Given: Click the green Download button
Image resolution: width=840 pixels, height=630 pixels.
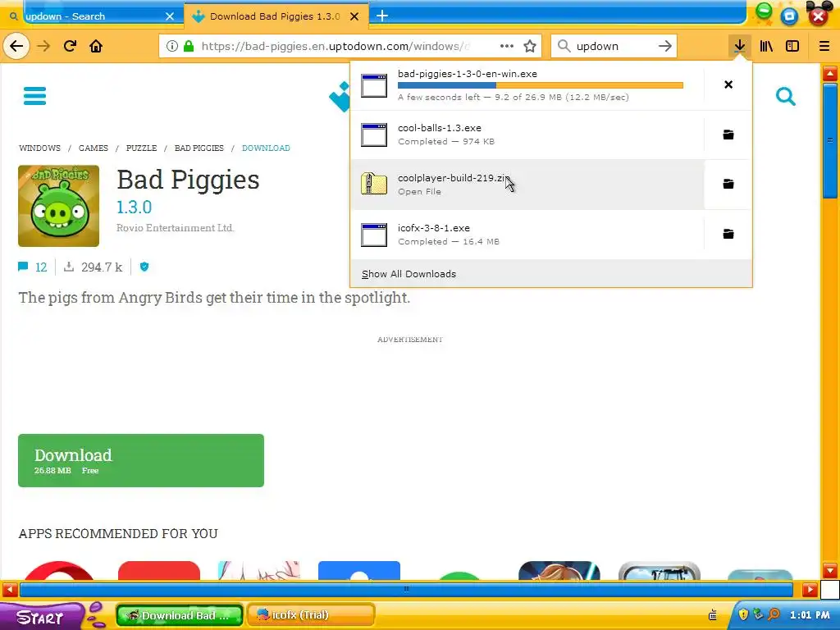Looking at the screenshot, I should [x=141, y=461].
